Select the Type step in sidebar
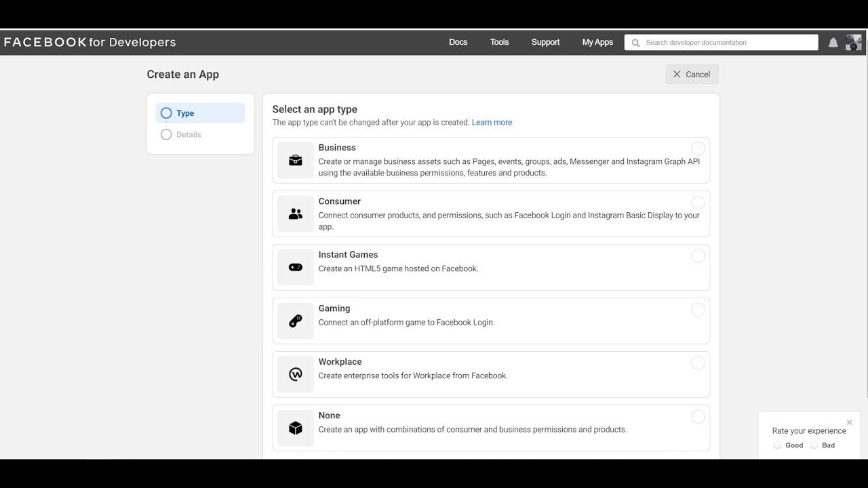The height and width of the screenshot is (488, 868). pos(200,113)
